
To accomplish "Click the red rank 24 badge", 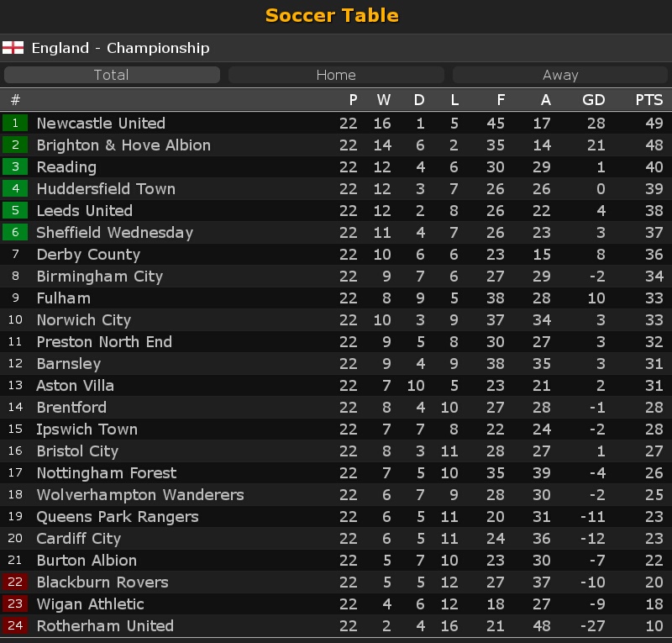I will 15,625.
